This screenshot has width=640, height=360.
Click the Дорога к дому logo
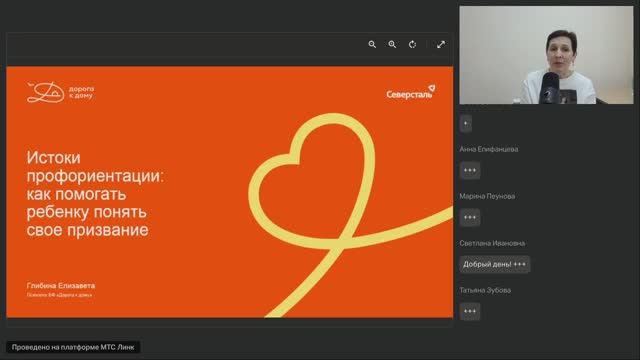pyautogui.click(x=60, y=92)
